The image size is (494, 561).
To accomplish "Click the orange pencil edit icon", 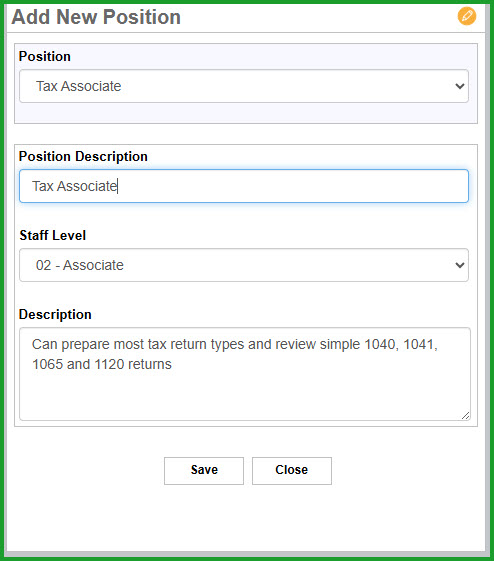I will coord(467,16).
